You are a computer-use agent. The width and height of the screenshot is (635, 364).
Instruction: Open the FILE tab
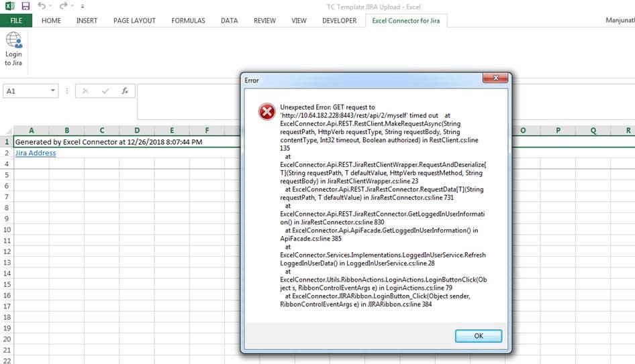tap(16, 21)
